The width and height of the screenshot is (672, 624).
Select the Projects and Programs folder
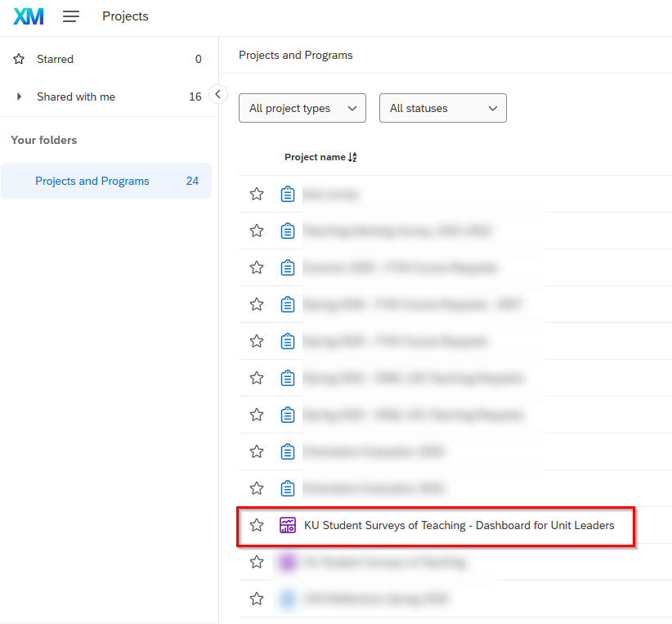(92, 181)
